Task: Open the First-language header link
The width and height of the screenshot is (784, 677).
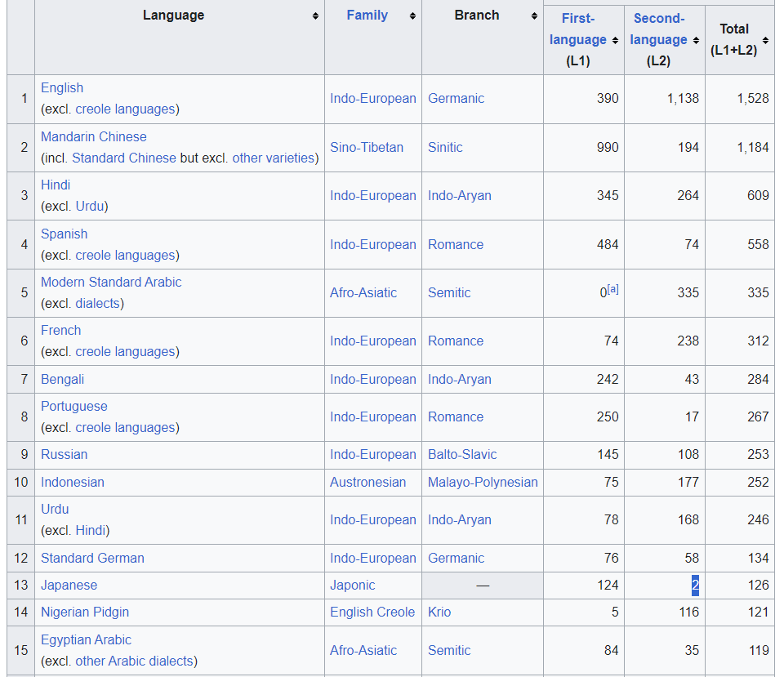Action: pyautogui.click(x=578, y=29)
